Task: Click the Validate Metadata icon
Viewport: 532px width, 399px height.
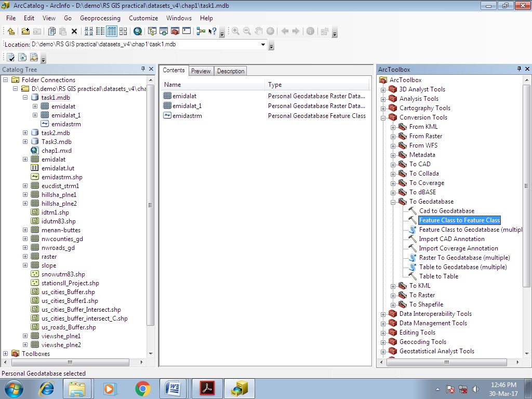Action: coord(11,57)
